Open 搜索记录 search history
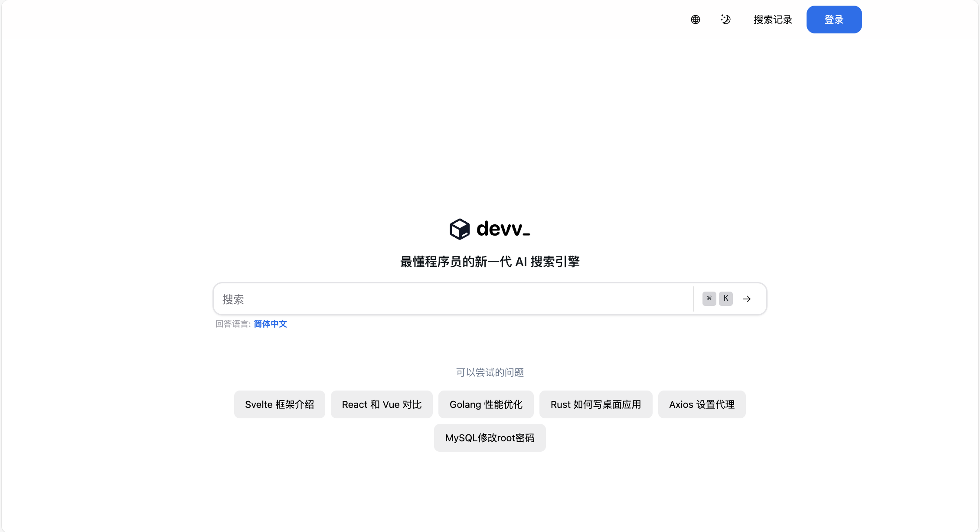This screenshot has width=980, height=532. pos(773,20)
